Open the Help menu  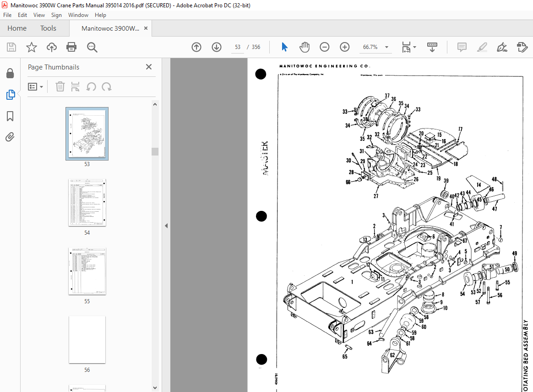pos(100,15)
